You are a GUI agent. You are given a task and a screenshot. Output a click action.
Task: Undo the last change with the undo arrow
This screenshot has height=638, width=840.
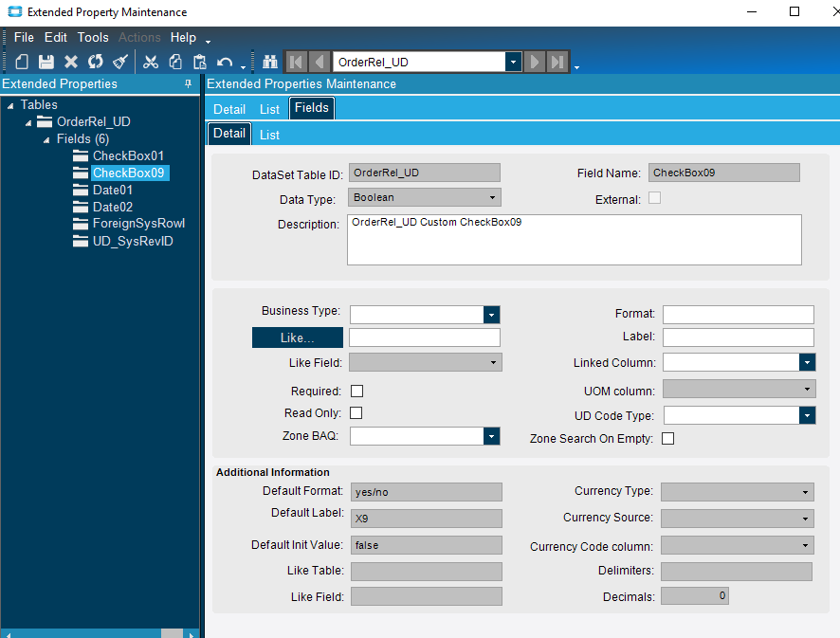tap(225, 63)
